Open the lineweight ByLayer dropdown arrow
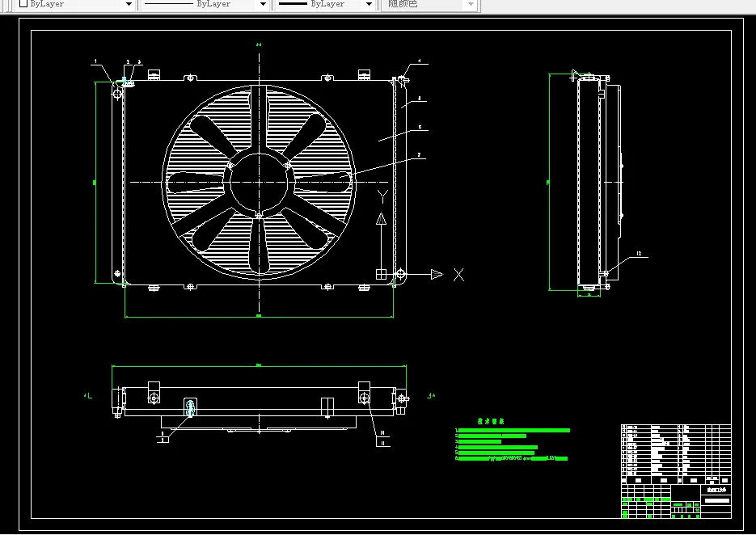 pos(369,4)
